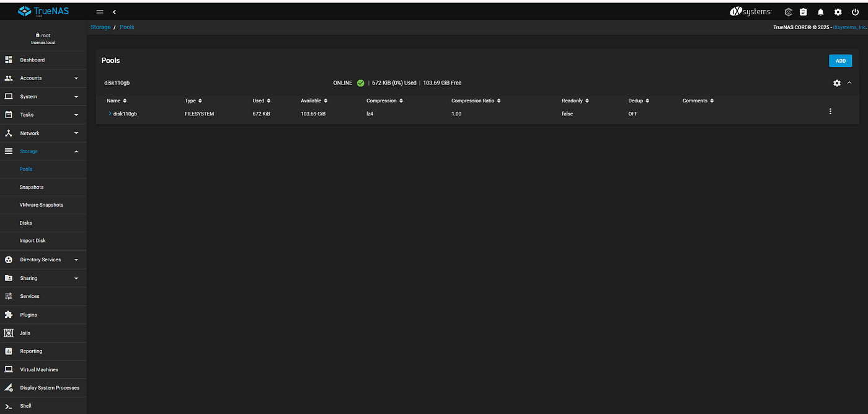This screenshot has height=414, width=868.
Task: Click the System laptop icon
Action: 9,96
